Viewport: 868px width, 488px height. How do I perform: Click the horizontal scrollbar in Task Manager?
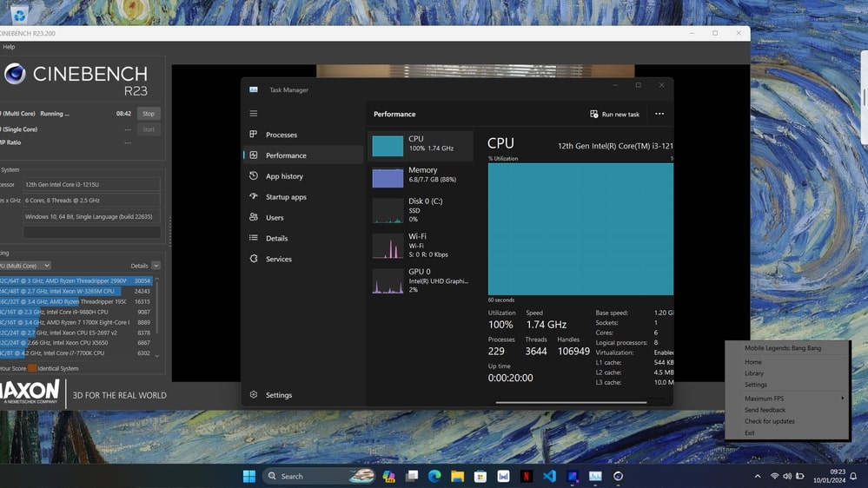[572, 402]
